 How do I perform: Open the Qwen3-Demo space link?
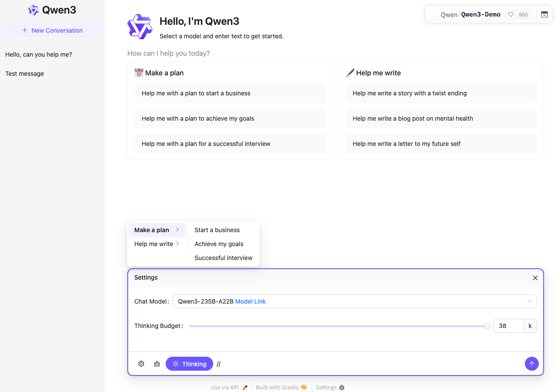tap(481, 14)
